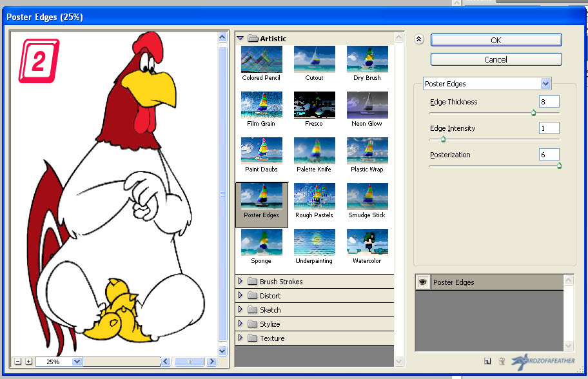The height and width of the screenshot is (379, 588).
Task: Click the Brush Strokes folder icon
Action: coord(252,281)
